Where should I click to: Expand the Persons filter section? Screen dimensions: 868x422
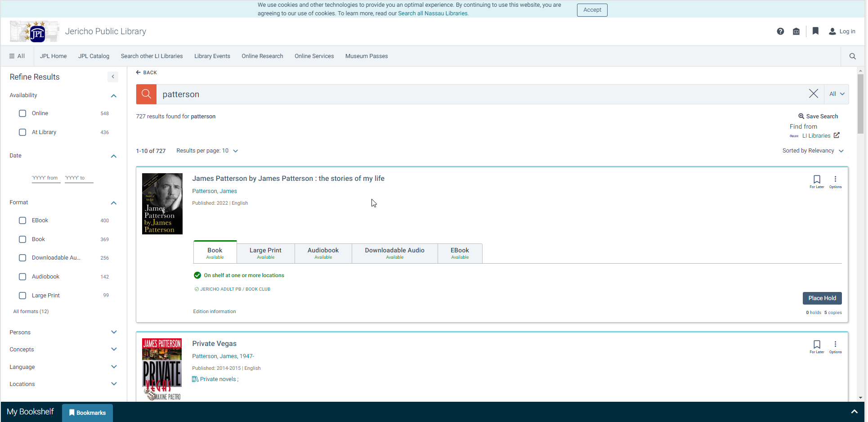tap(114, 332)
